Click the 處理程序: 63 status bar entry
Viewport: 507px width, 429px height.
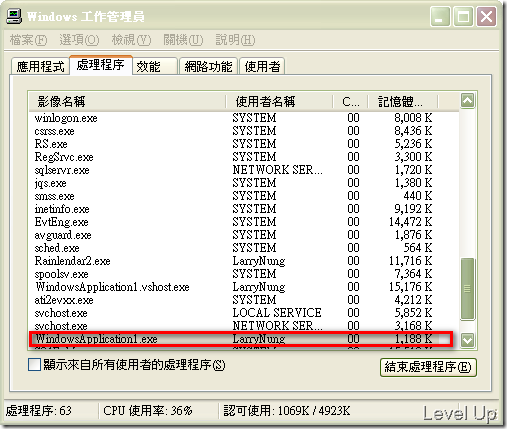[39, 411]
